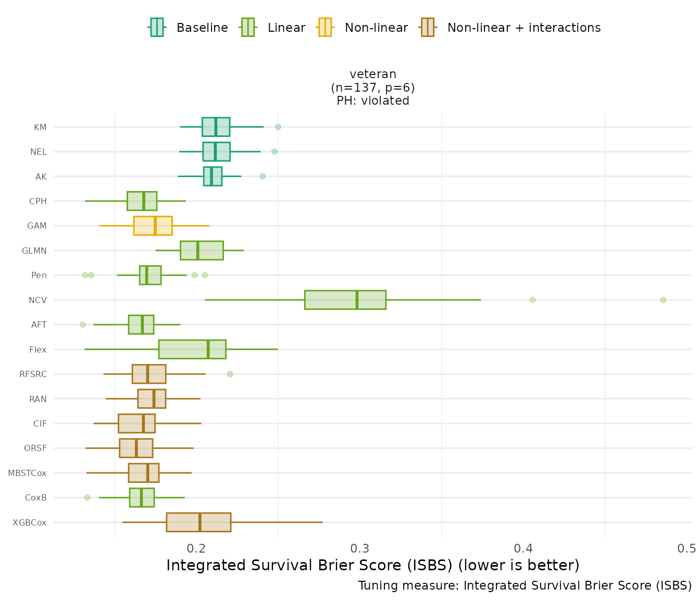Click the Non-linear + interactions legend icon

(x=427, y=28)
